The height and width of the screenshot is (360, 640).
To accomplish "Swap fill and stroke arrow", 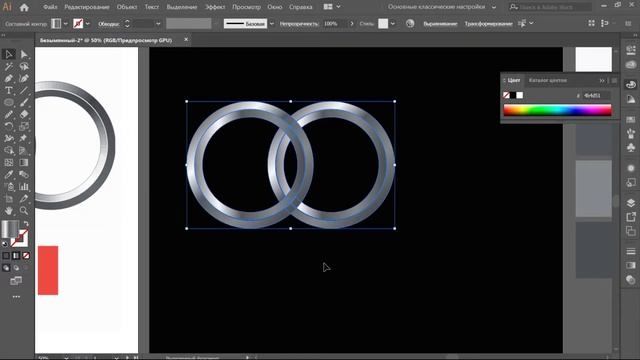I will click(26, 223).
